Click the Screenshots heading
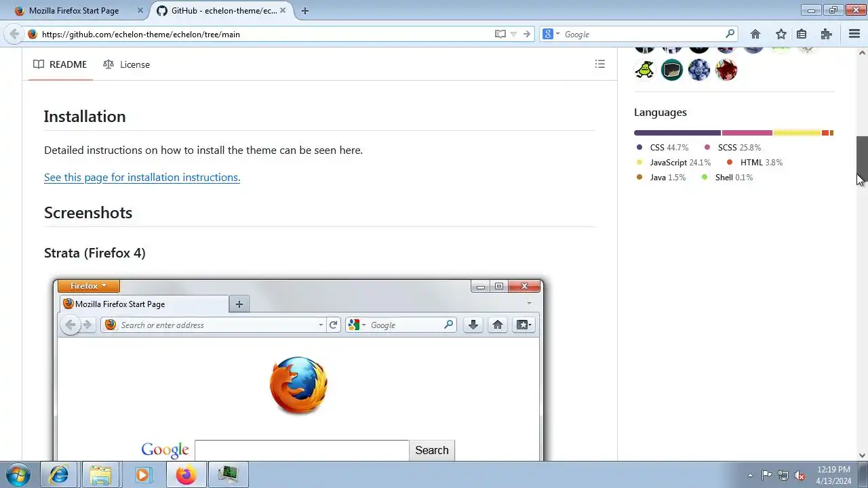868x488 pixels. [x=88, y=212]
